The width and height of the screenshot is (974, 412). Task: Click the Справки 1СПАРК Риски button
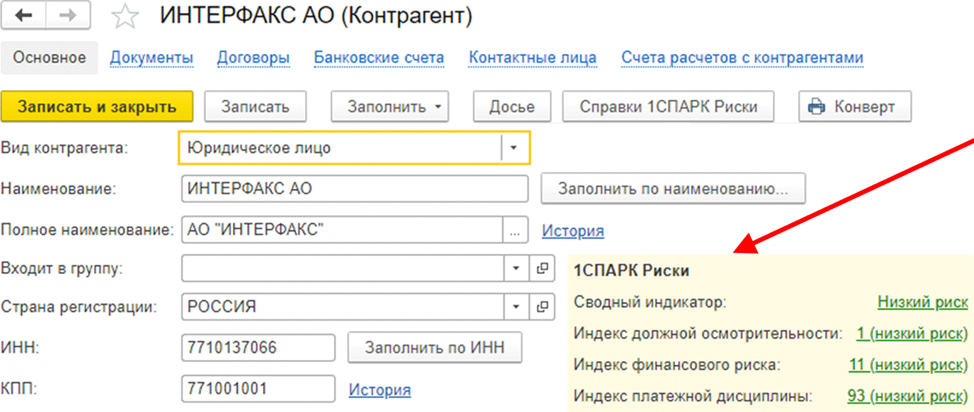tap(668, 106)
